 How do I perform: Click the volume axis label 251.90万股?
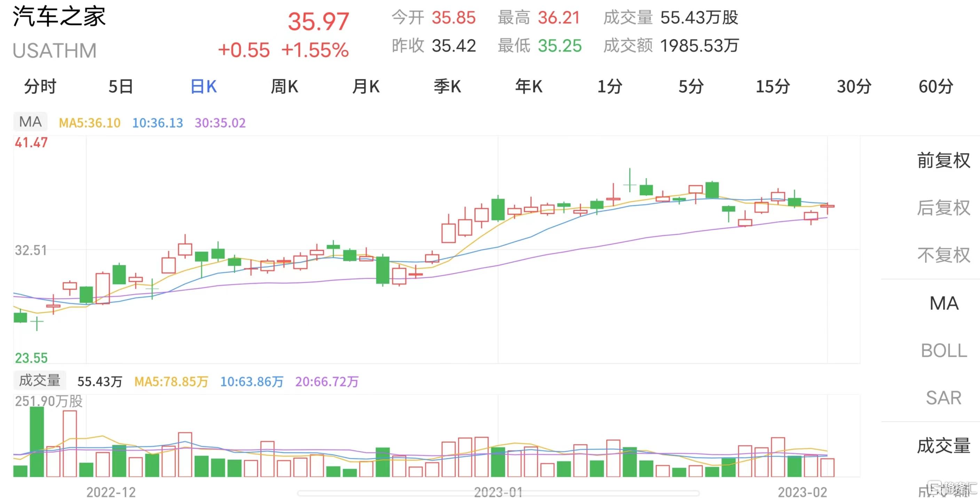coord(49,401)
